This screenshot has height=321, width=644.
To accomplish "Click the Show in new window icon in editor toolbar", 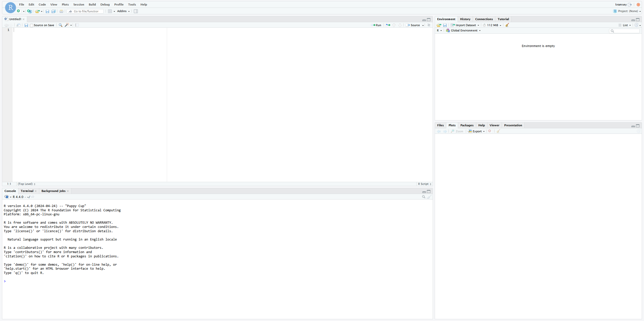I will click(18, 25).
